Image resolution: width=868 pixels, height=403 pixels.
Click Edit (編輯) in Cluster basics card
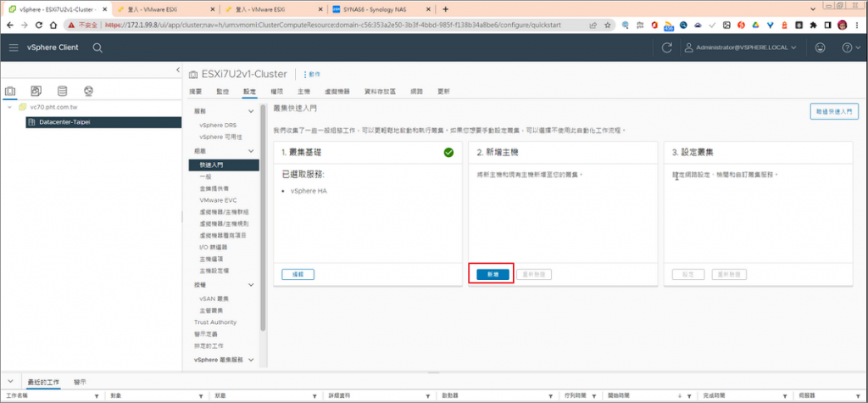[298, 274]
